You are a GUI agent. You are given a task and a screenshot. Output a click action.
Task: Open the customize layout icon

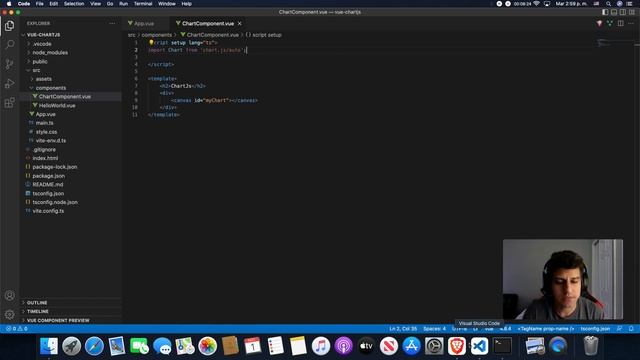pyautogui.click(x=632, y=12)
